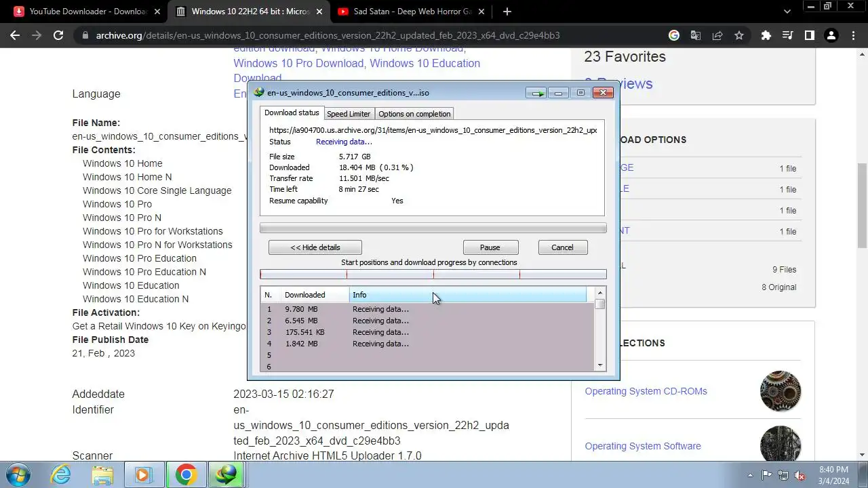
Task: Open the Google icon in address bar
Action: coord(673,35)
